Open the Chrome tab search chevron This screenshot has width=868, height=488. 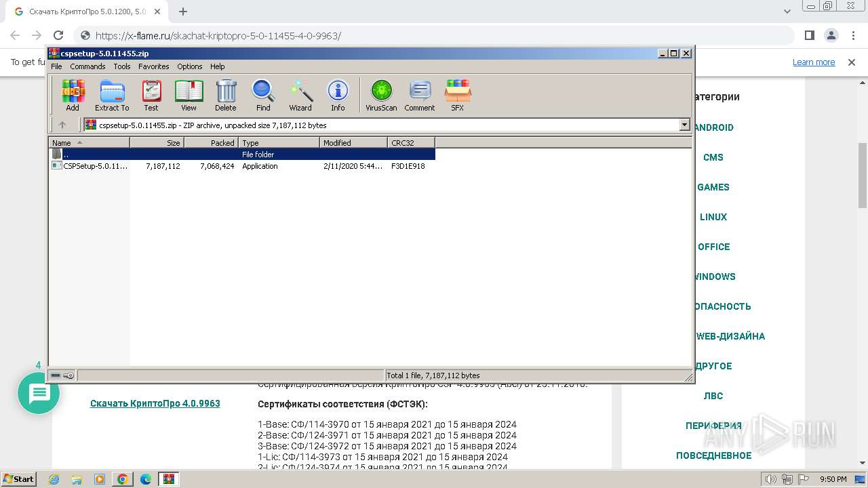787,12
